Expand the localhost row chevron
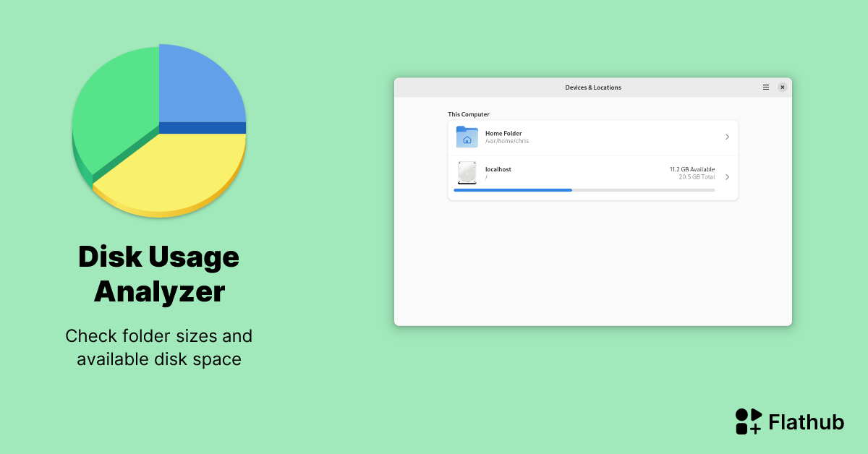The image size is (868, 454). [727, 176]
